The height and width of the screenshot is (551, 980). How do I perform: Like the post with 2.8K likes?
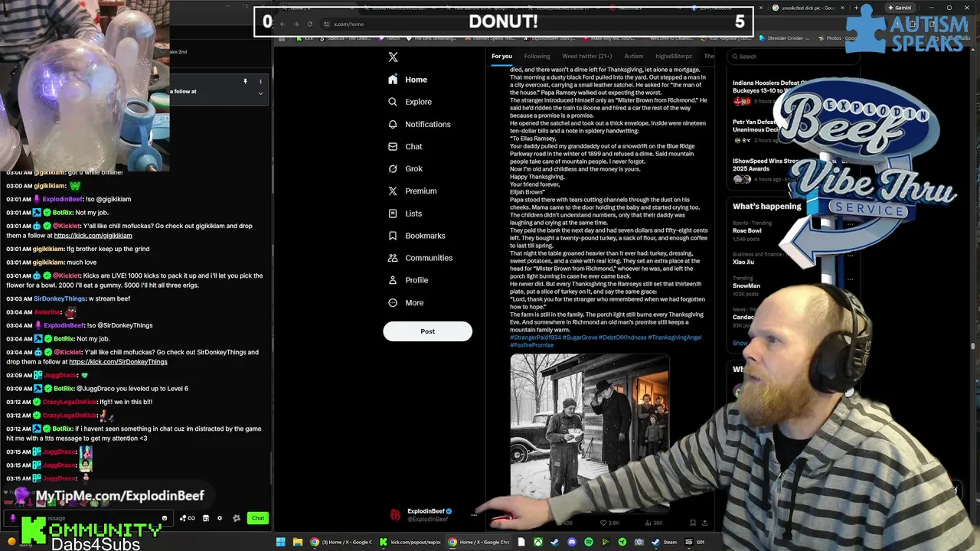(x=609, y=523)
